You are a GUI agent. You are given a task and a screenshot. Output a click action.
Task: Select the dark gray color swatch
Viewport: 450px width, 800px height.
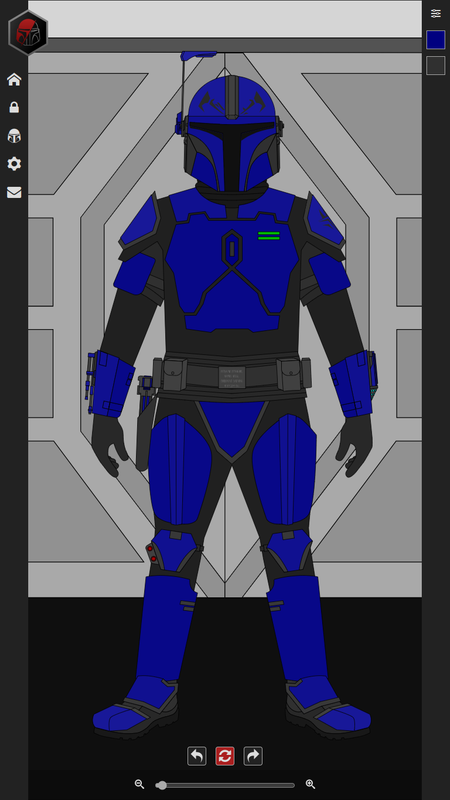436,65
